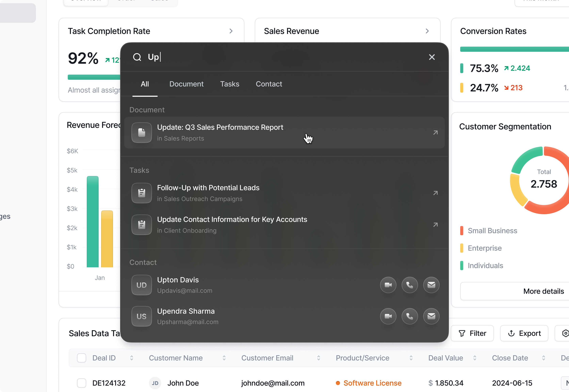The image size is (569, 392).
Task: Open arrow icon for Update Contact Information task
Action: point(435,225)
